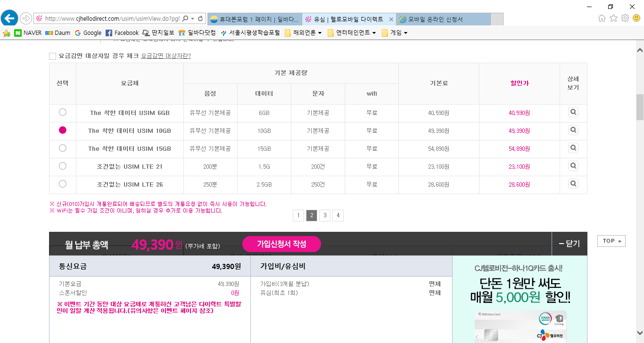The width and height of the screenshot is (644, 343).
Task: Open the favorites star icon
Action: [613, 18]
